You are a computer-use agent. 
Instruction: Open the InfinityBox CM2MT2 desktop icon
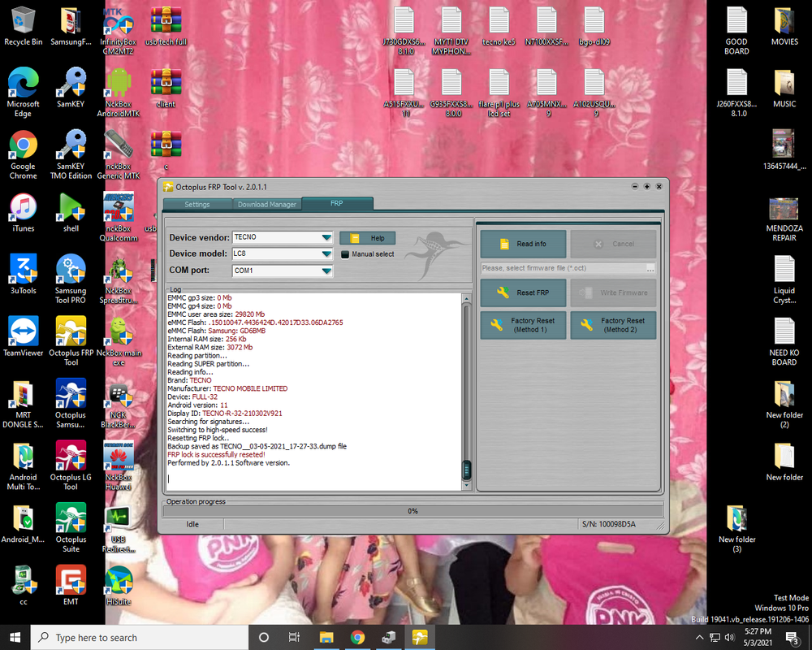(x=119, y=30)
